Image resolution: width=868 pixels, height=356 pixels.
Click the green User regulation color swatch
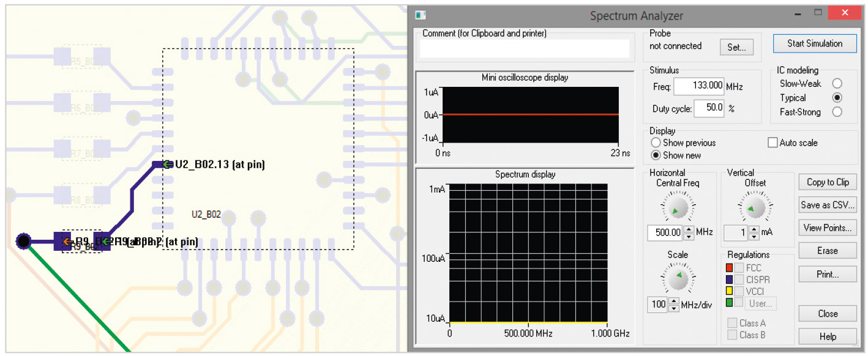tap(729, 303)
